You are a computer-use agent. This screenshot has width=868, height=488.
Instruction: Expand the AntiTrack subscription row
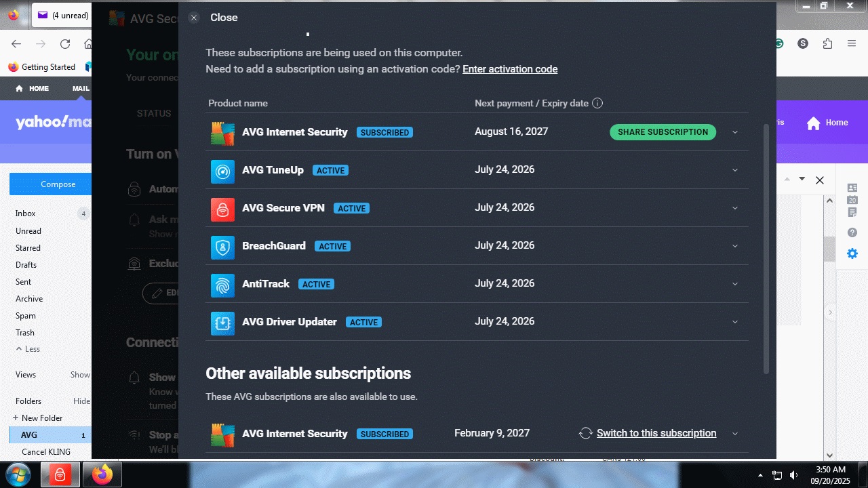tap(734, 284)
